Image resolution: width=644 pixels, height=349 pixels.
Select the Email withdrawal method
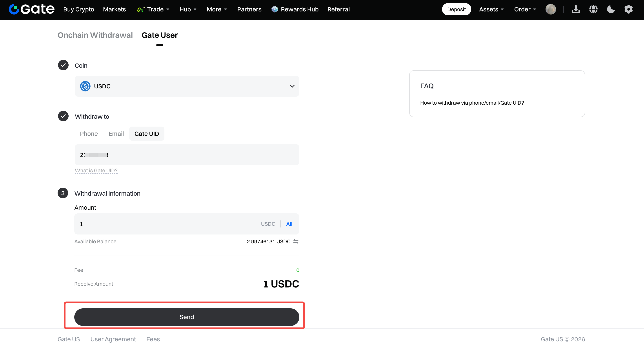coord(116,134)
